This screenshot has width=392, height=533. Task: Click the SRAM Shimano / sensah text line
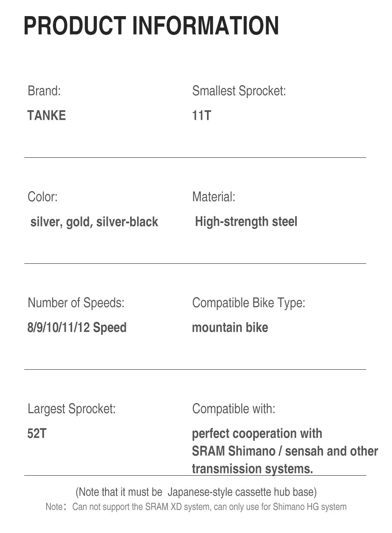285,451
